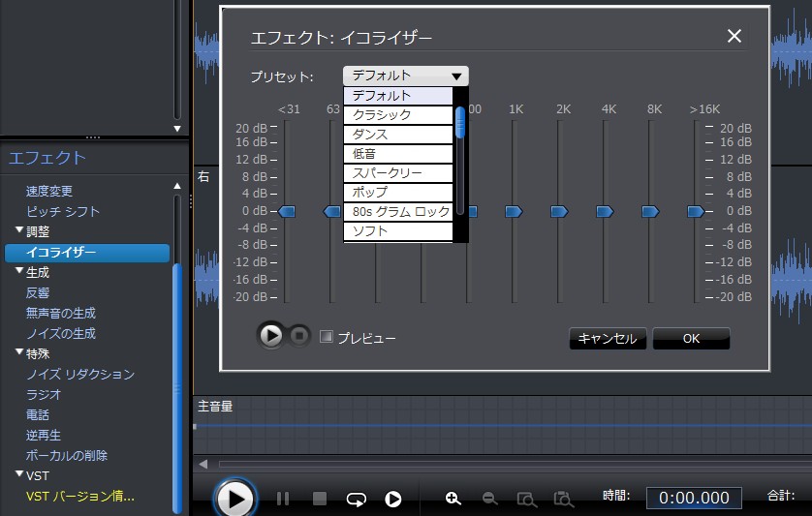
Task: Choose the スパークリー preset
Action: click(x=397, y=173)
